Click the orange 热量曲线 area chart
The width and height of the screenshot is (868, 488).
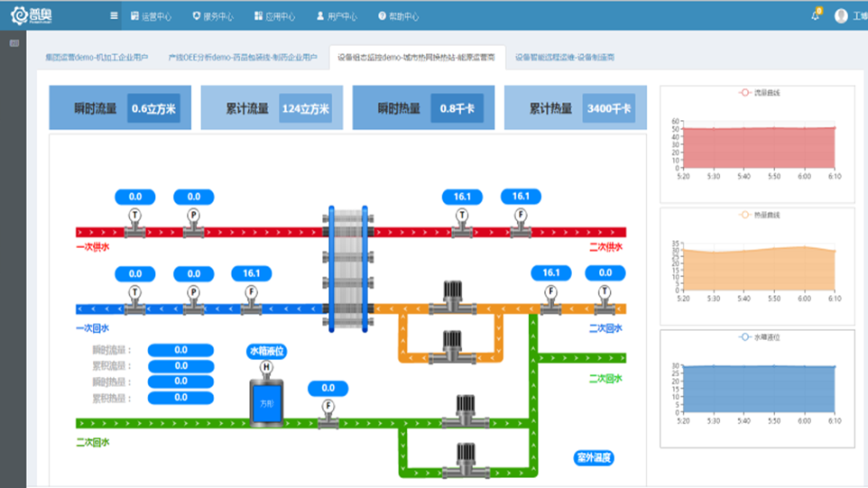click(759, 268)
